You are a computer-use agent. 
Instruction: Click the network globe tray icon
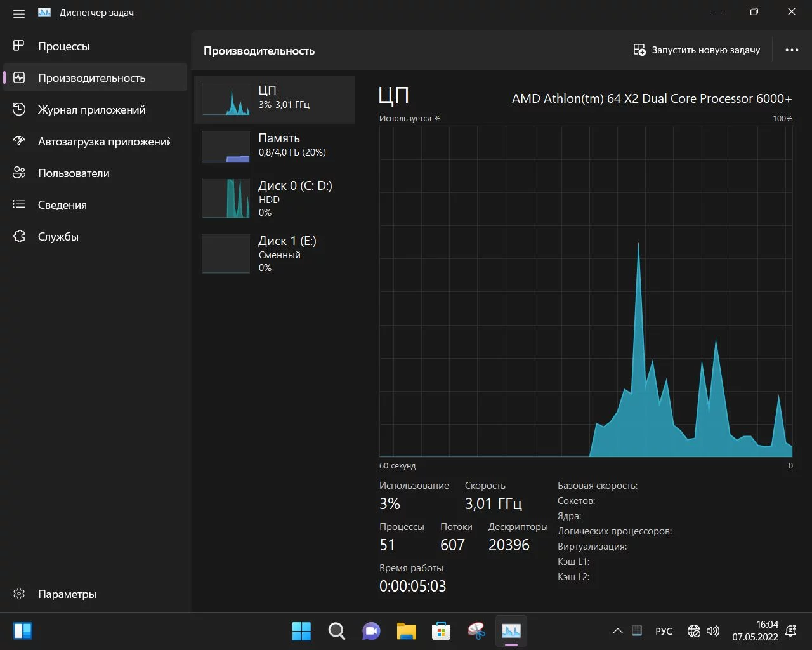coord(694,631)
